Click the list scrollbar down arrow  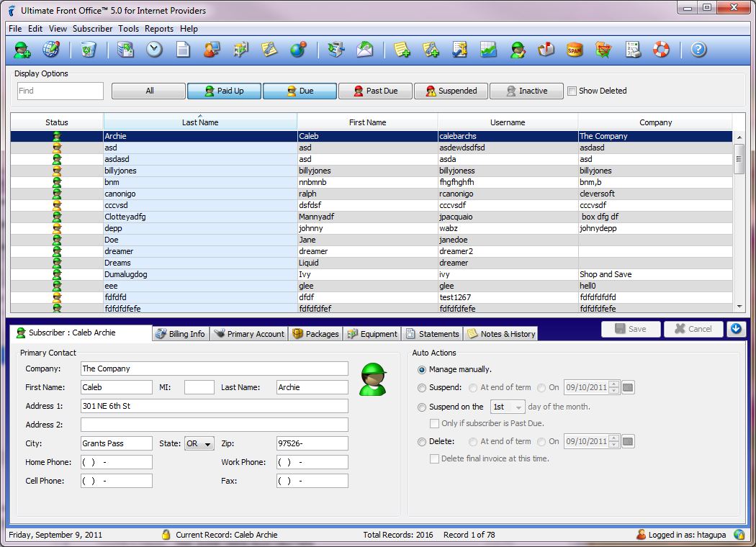point(739,307)
